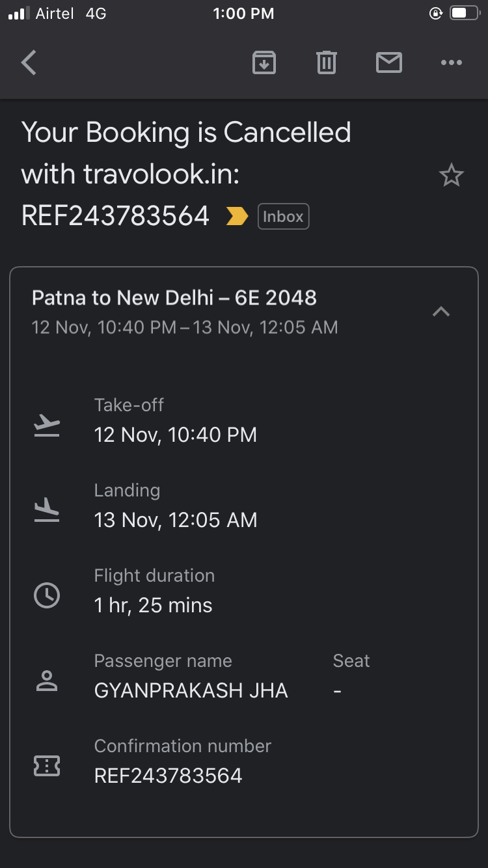
Task: Select confirmation number REF243783564 in card
Action: (168, 776)
